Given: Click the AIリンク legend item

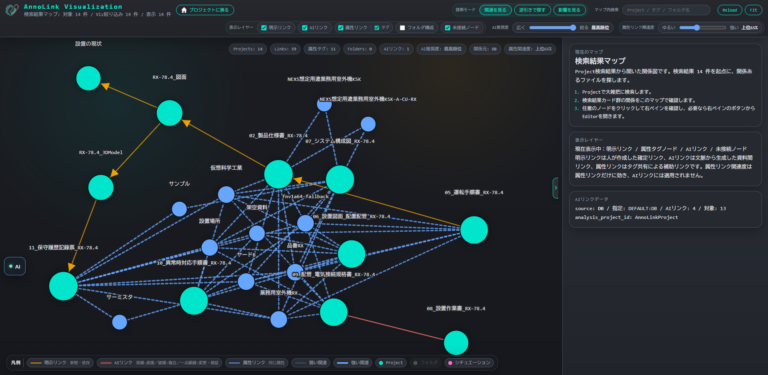Looking at the screenshot, I should [x=159, y=363].
